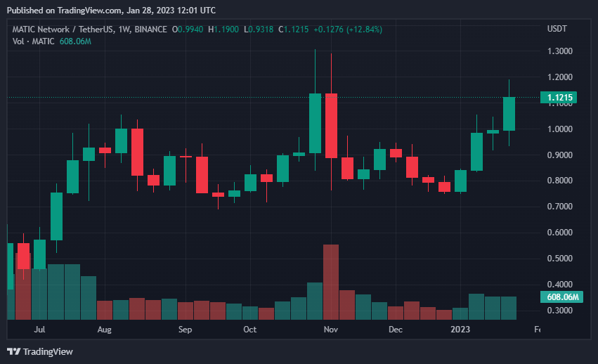This screenshot has width=598, height=364.
Task: Click the 1.3000 price axis label
Action: pos(560,51)
